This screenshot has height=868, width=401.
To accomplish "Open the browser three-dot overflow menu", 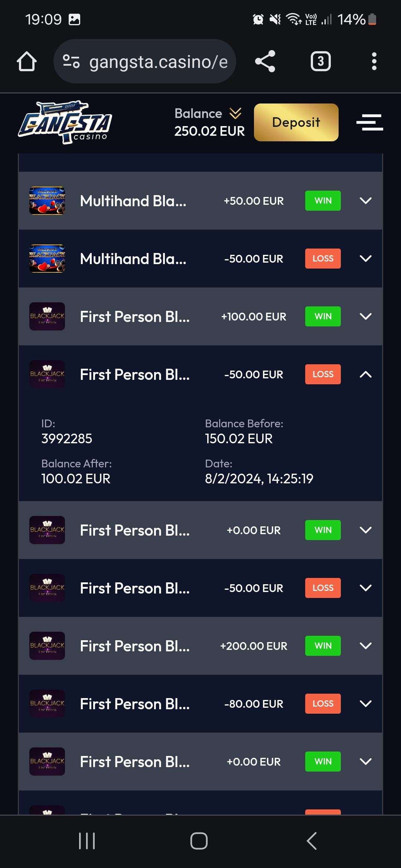I will coord(374,61).
